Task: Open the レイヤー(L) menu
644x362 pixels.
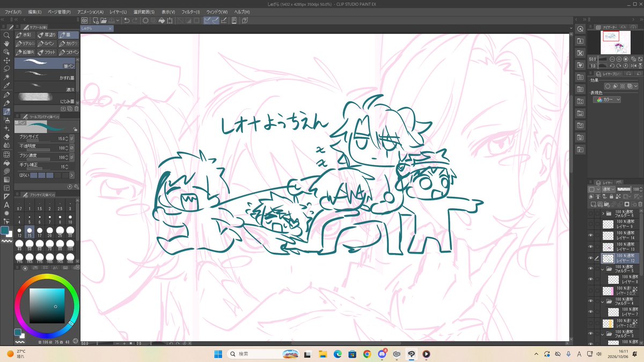Action: point(118,12)
